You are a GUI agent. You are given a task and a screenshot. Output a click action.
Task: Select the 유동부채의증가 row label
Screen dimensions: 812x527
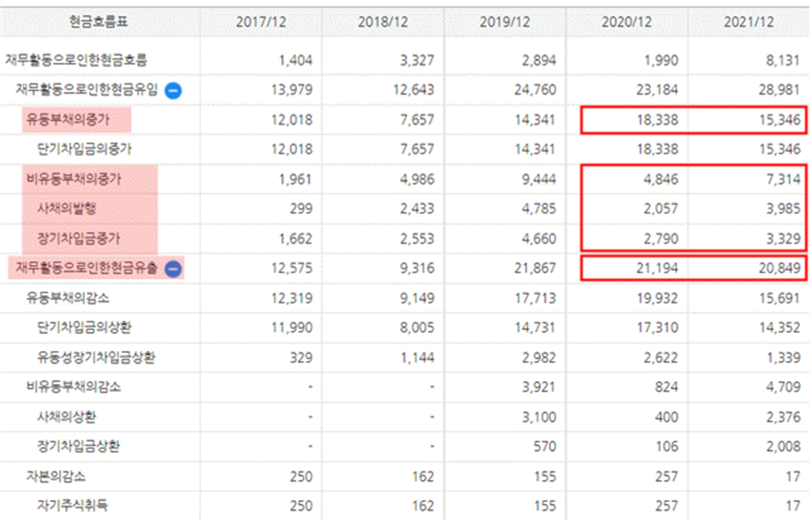pos(68,120)
